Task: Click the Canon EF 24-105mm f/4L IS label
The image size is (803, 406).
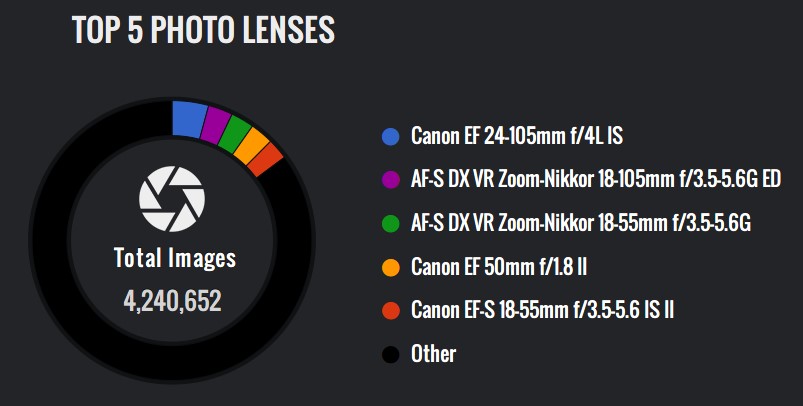Action: (517, 136)
